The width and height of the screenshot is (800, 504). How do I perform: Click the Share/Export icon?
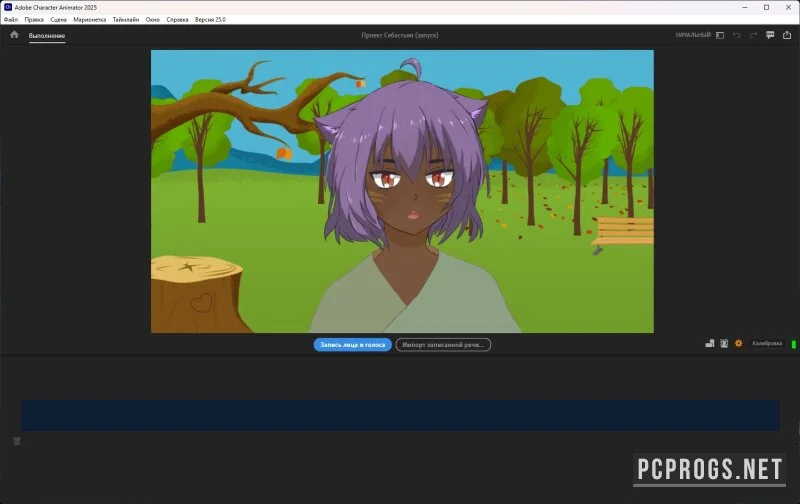click(787, 35)
